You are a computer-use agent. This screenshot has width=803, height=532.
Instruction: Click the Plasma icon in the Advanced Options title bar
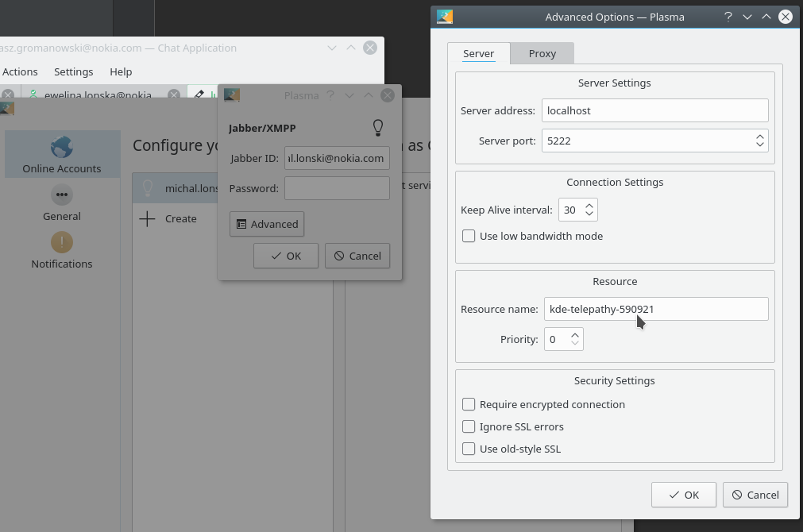(x=445, y=17)
